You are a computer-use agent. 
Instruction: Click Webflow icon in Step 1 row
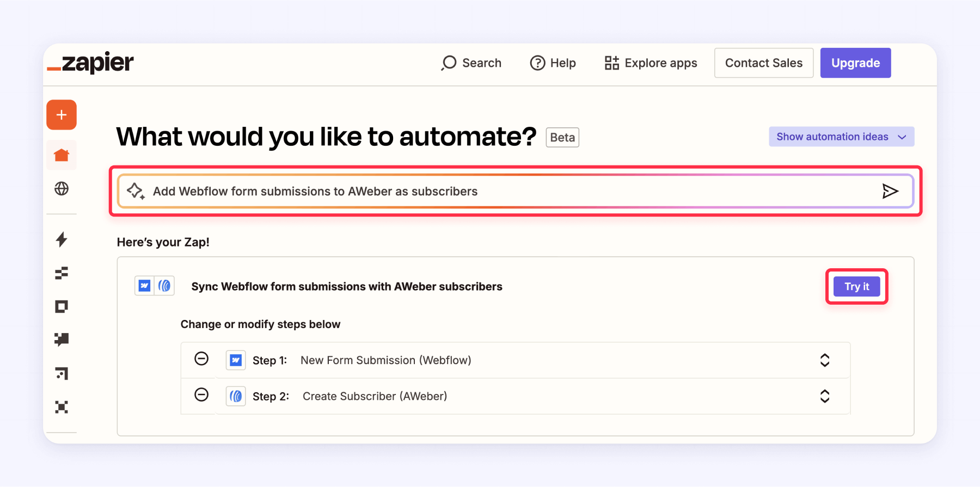click(x=236, y=360)
